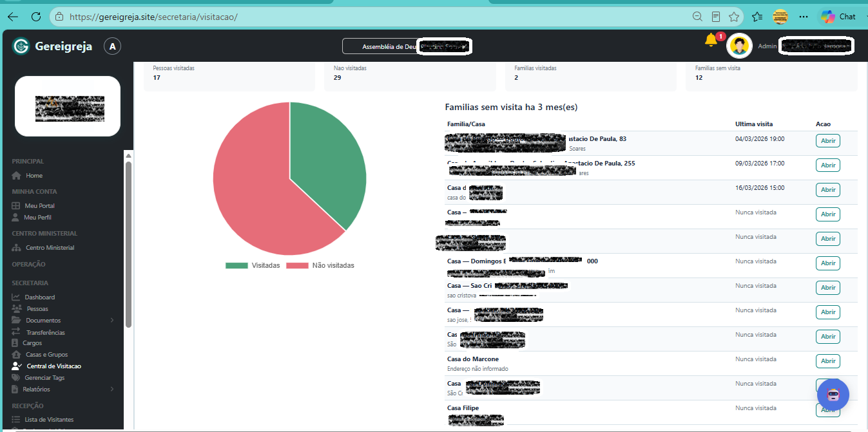Open family visited 04/03/2026 19:00 with Abrir

(x=828, y=141)
